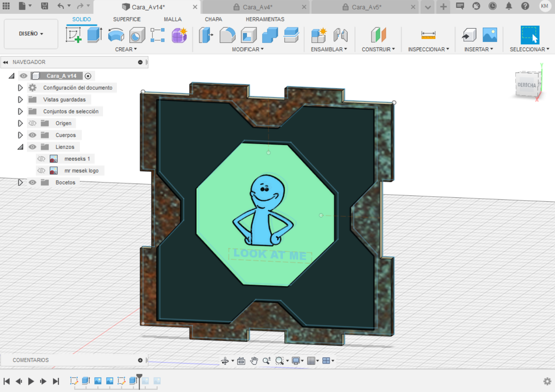The height and width of the screenshot is (392, 555).
Task: Select the Measure tool
Action: 428,35
